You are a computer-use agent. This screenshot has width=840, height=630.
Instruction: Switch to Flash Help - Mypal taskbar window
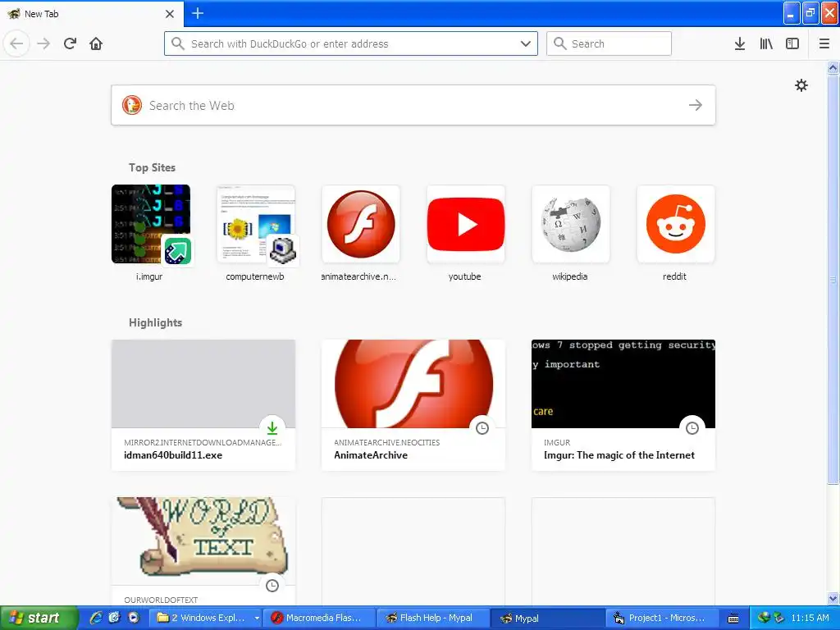click(433, 618)
